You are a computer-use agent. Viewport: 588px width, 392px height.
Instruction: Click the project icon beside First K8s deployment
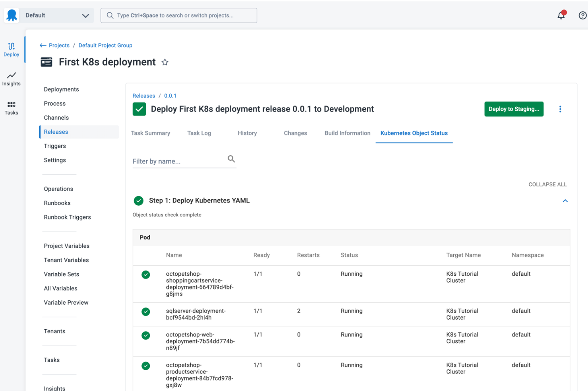[x=46, y=62]
